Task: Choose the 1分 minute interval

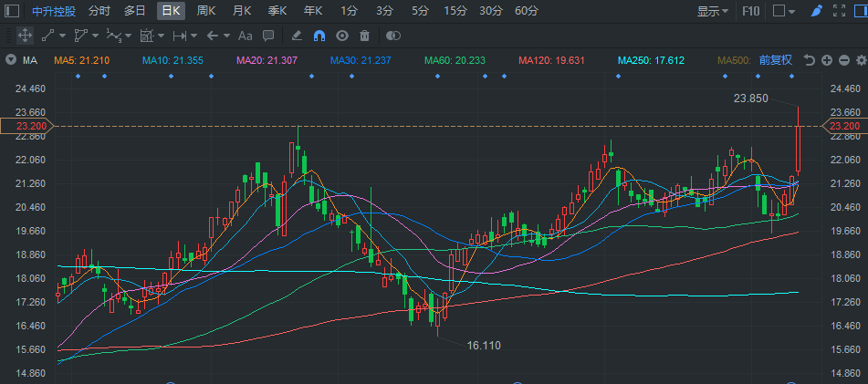Action: (x=349, y=11)
